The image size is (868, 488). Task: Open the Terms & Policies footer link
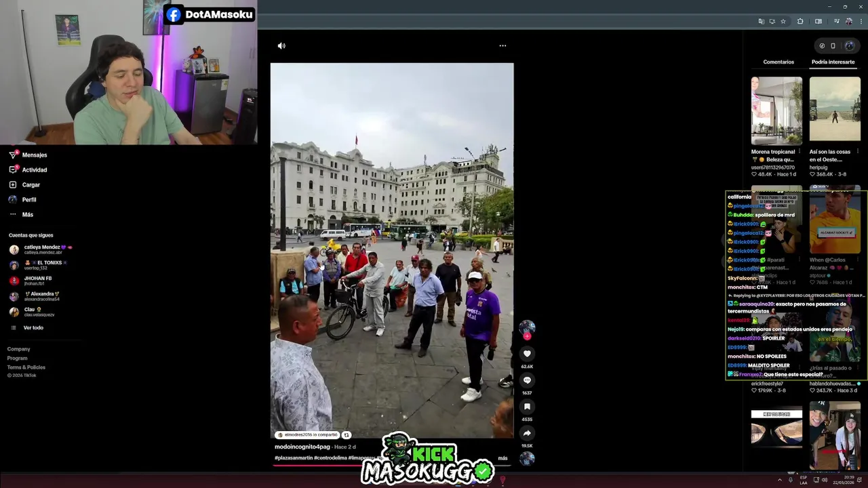26,367
